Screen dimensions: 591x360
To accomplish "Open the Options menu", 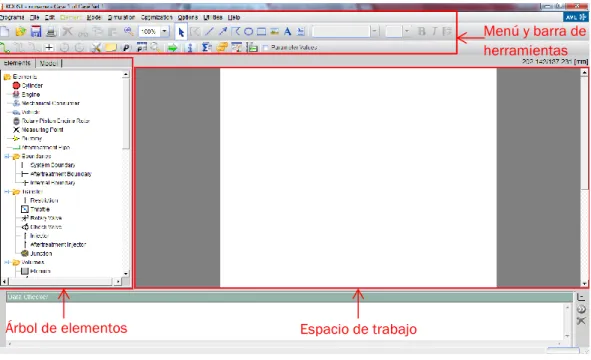I will (x=188, y=17).
